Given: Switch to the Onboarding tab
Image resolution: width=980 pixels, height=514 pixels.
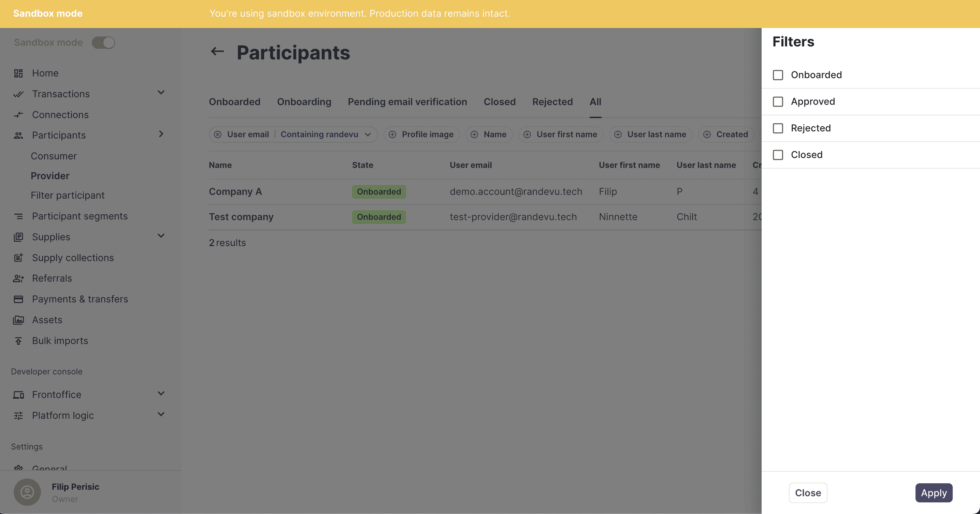Looking at the screenshot, I should [x=304, y=101].
